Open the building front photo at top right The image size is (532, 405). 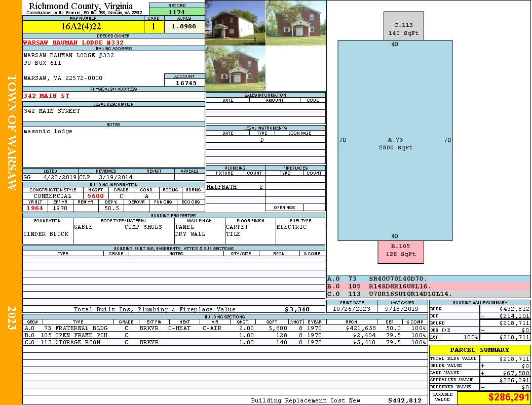296,23
